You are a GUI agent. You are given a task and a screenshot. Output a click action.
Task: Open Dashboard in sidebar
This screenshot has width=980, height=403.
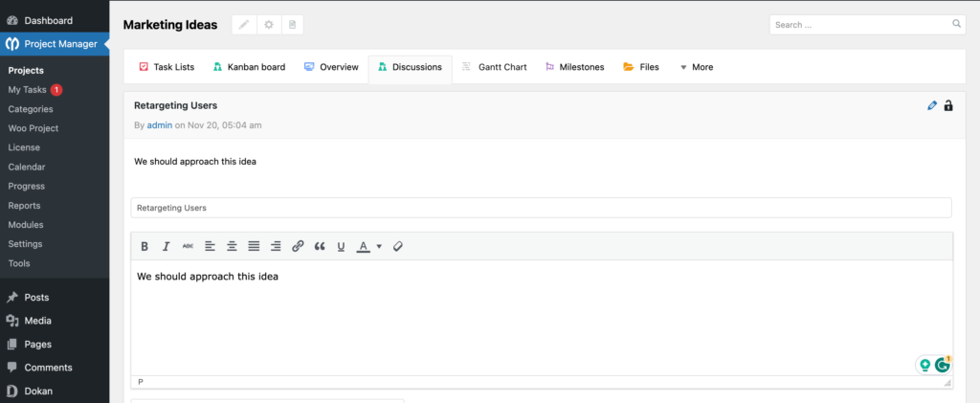point(55,21)
